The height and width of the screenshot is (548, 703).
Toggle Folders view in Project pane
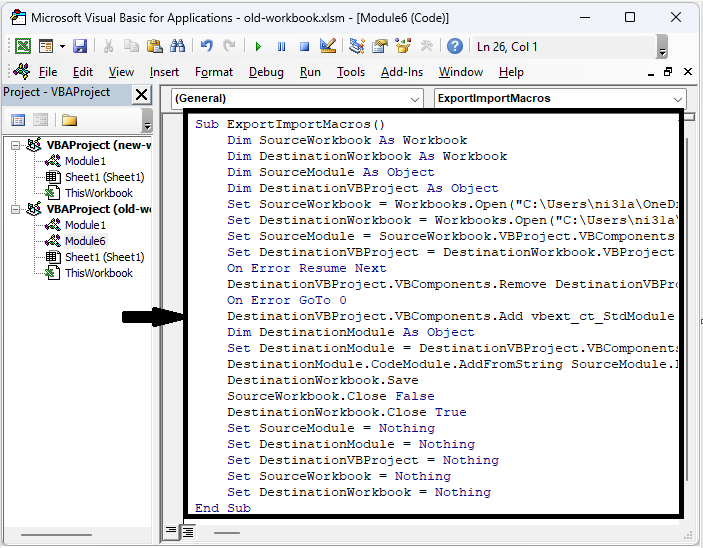click(x=69, y=120)
